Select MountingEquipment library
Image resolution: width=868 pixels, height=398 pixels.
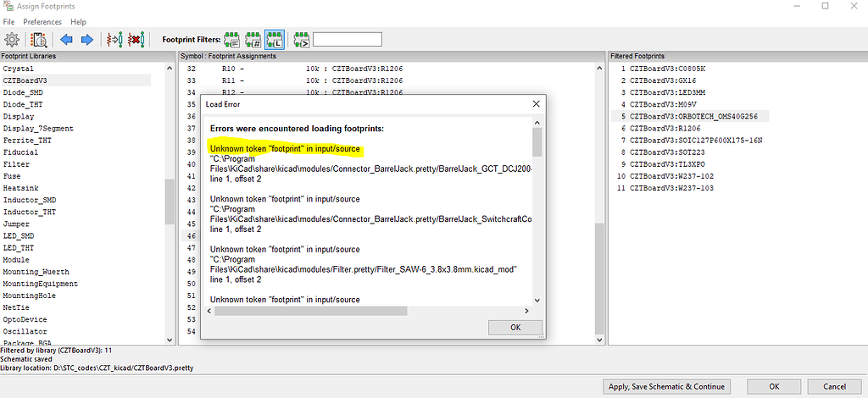pos(41,284)
